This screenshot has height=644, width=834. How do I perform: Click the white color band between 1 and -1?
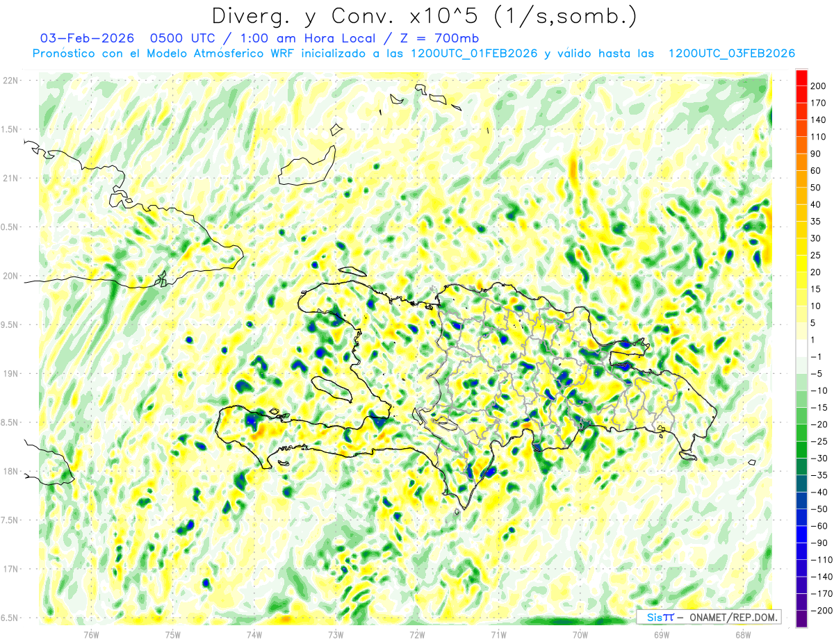tap(801, 348)
